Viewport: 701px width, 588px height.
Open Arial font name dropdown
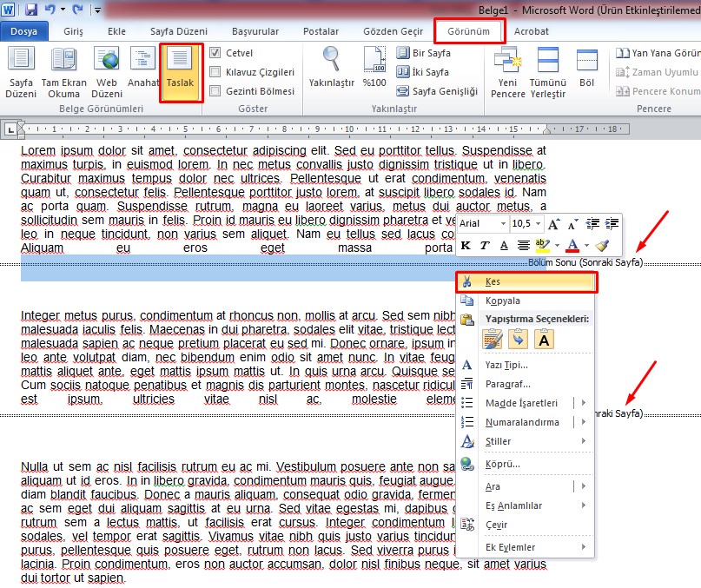pos(502,223)
